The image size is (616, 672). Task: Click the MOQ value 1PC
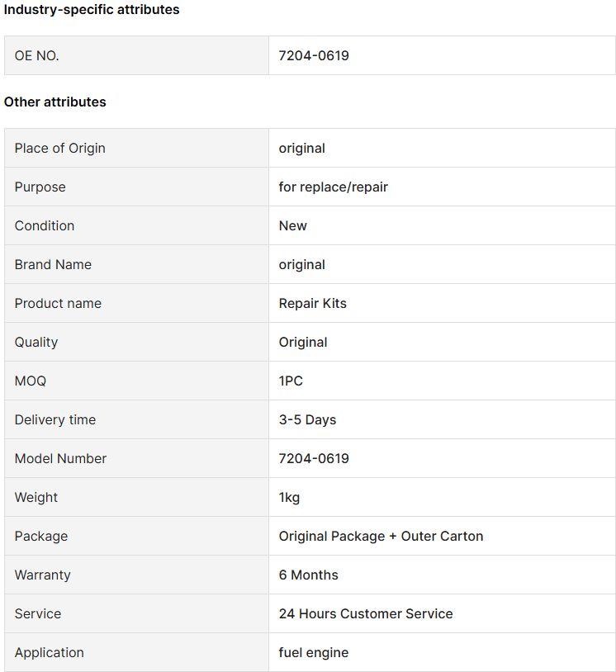click(291, 381)
